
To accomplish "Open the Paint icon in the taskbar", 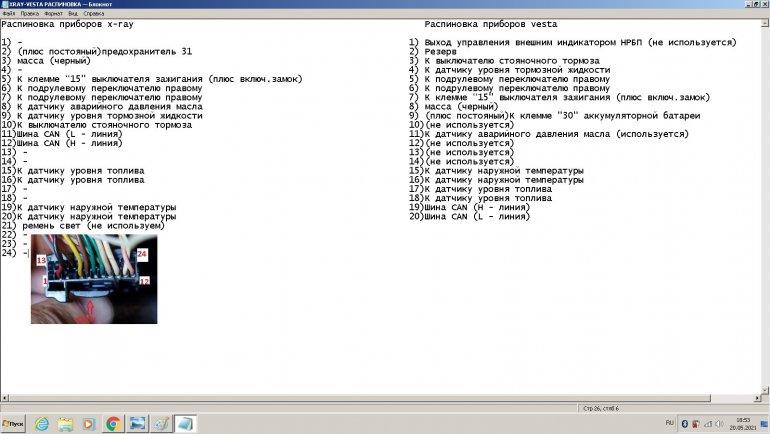I will pos(161,424).
